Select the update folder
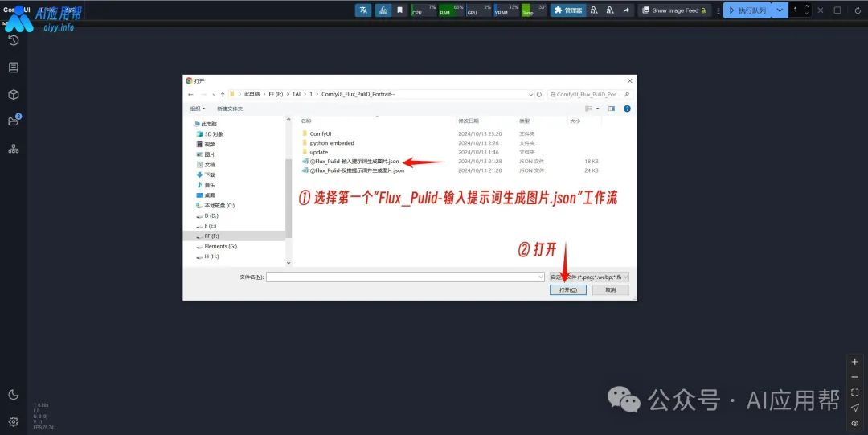This screenshot has width=868, height=435. 319,152
